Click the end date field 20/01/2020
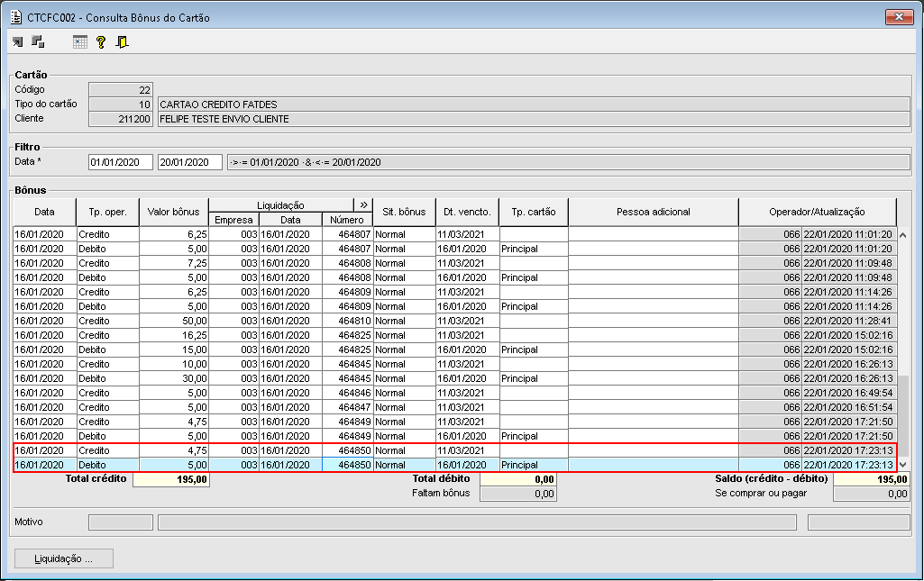Image resolution: width=924 pixels, height=581 pixels. (x=189, y=162)
